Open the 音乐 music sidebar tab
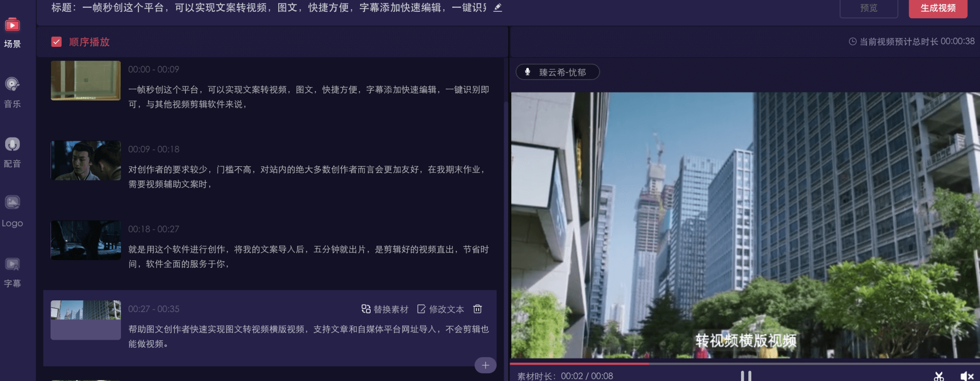 12,93
